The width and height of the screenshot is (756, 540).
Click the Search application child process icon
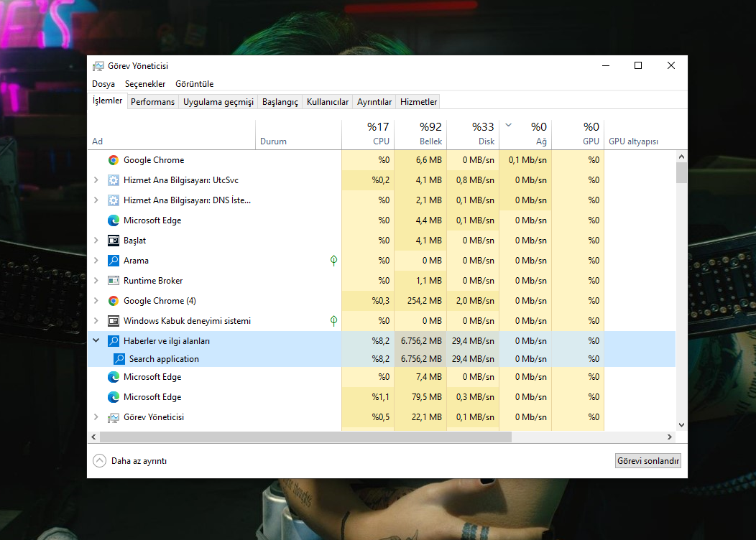(119, 359)
